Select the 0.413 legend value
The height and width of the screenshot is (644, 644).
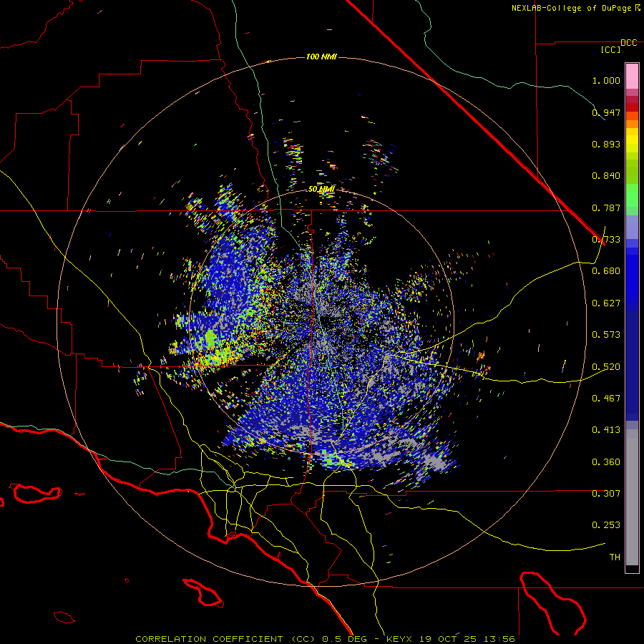click(x=606, y=430)
